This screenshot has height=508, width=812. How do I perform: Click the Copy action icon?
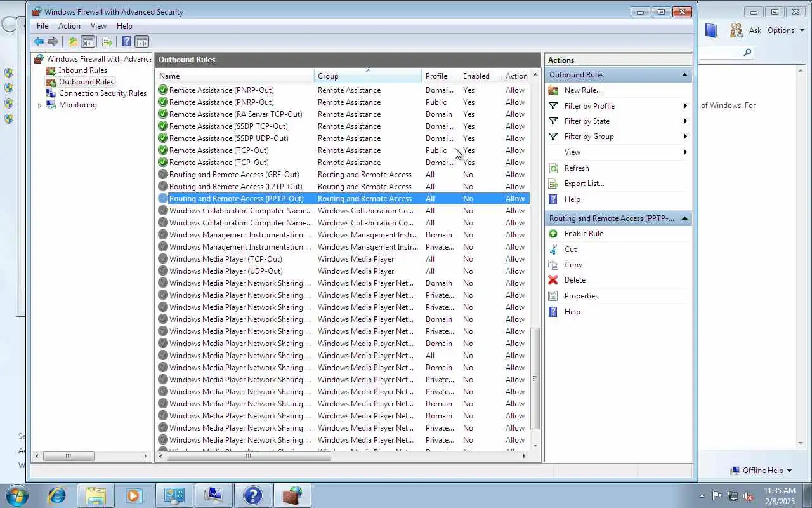[x=553, y=265]
